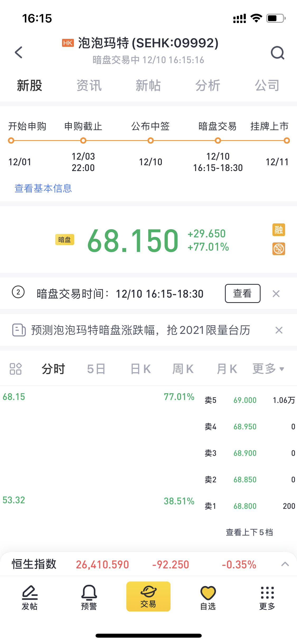This screenshot has height=644, width=297.
Task: Tap the 12/11 listing date
Action: (x=277, y=162)
